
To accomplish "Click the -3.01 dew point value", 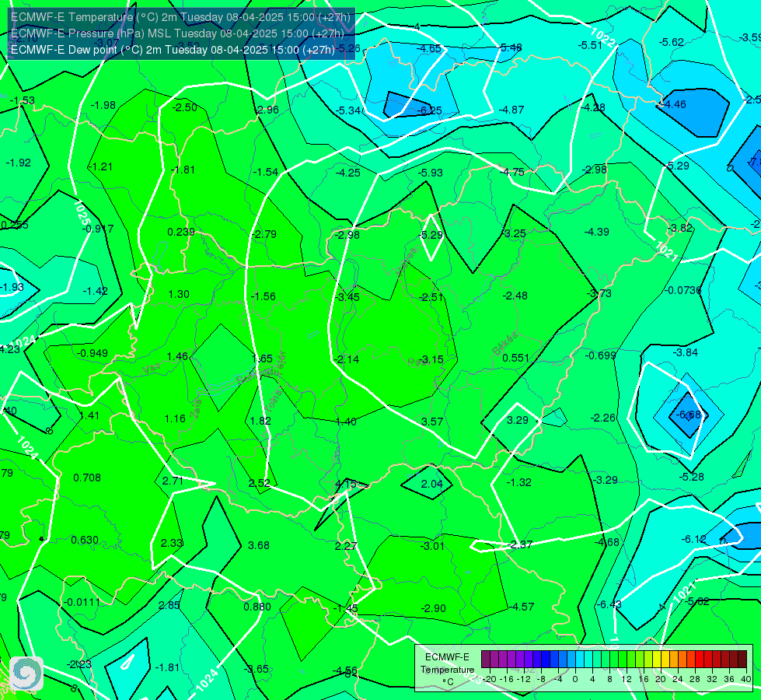I will (x=432, y=546).
